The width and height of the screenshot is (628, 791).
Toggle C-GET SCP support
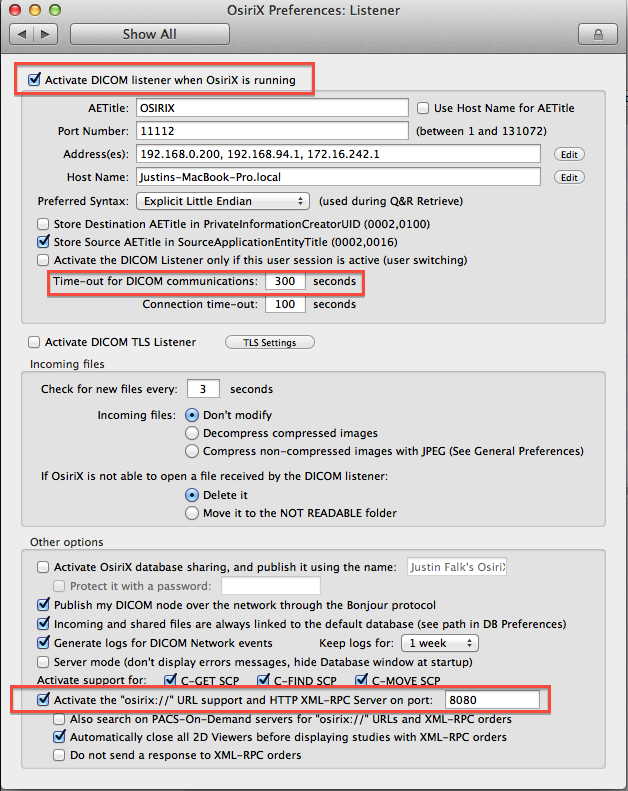pos(170,680)
